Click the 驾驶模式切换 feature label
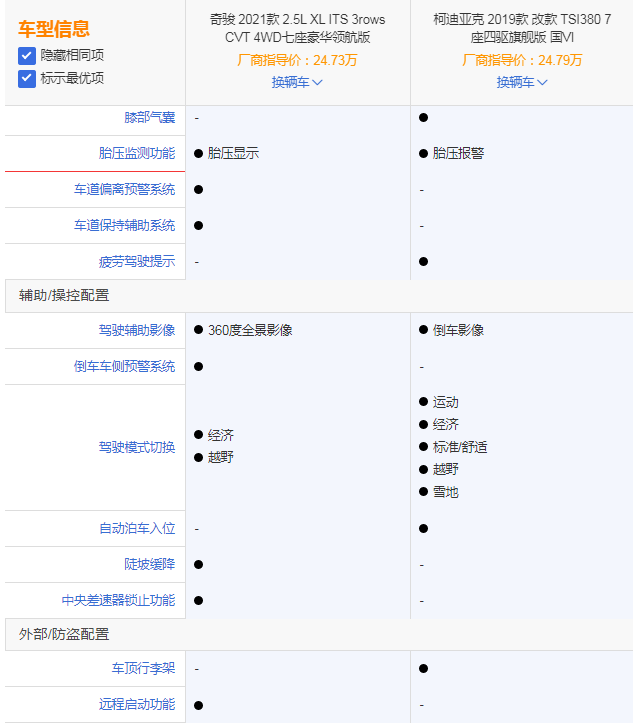The height and width of the screenshot is (723, 633). tap(136, 447)
